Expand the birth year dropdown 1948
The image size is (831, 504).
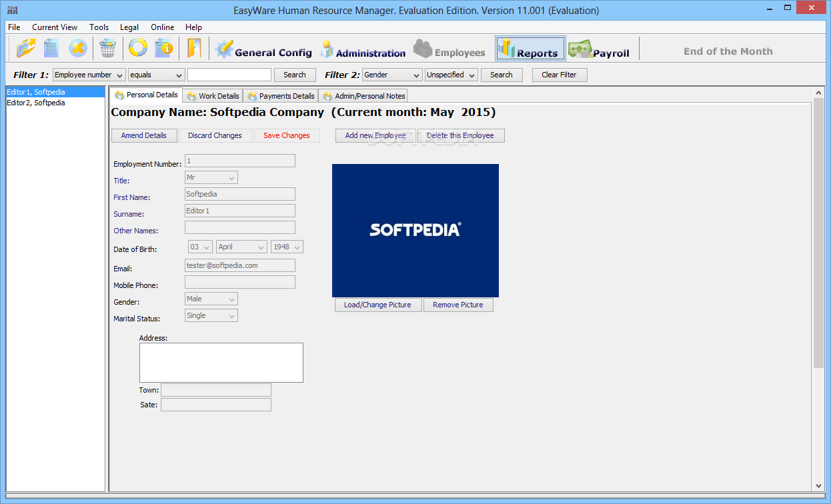pos(287,247)
